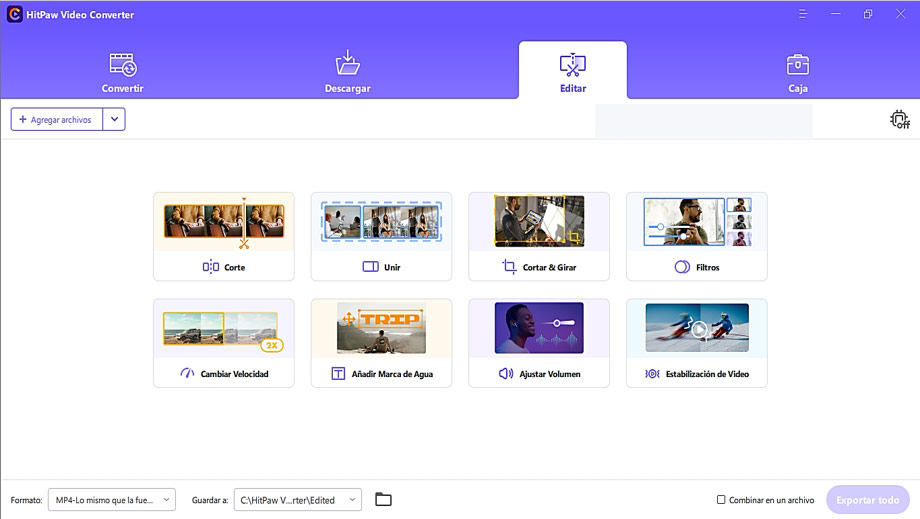This screenshot has height=519, width=920.
Task: Open the Ajustar Volumen thumbnail
Action: pos(539,328)
